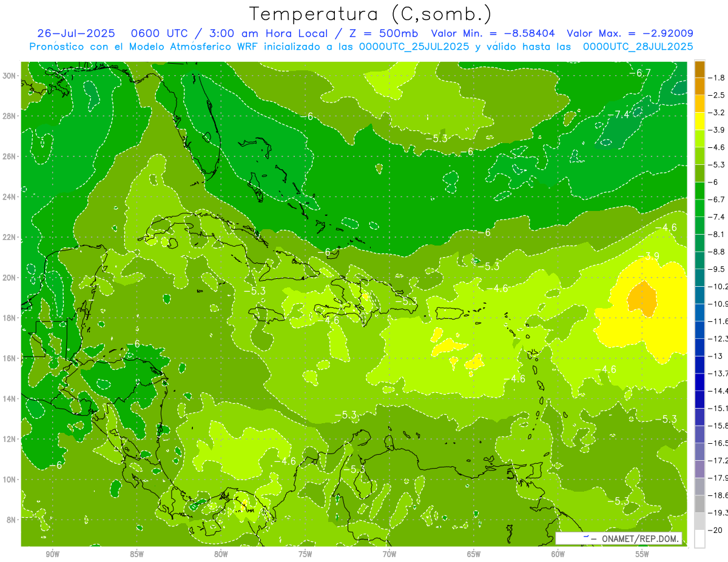Click the -18.6 colorbar legend value
This screenshot has width=728, height=562.
pyautogui.click(x=718, y=495)
